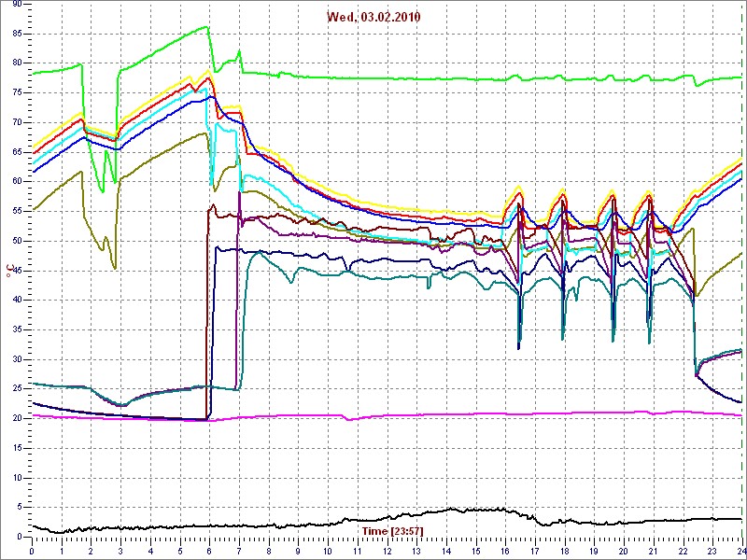
Task: Click the "°C" temperature unit label
Action: pos(8,272)
